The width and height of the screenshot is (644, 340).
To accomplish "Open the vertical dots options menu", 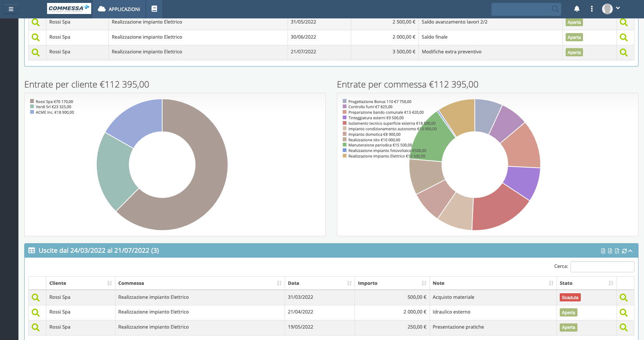I will tap(592, 9).
